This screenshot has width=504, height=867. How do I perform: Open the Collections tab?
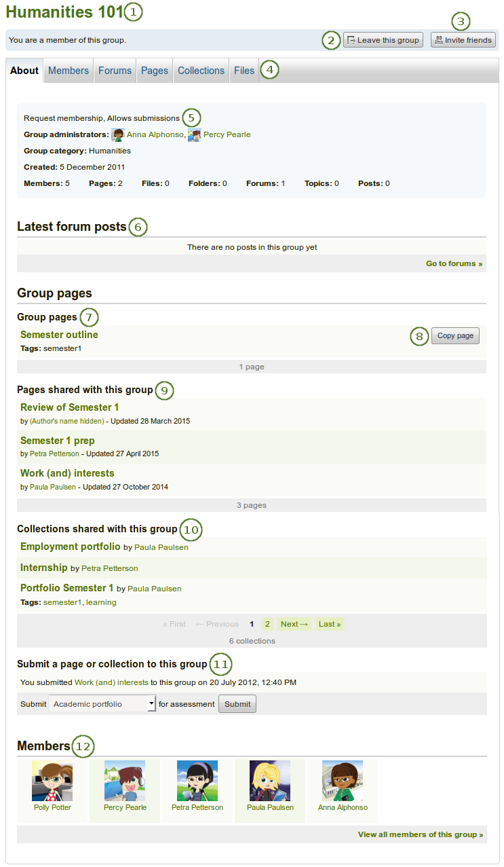201,71
